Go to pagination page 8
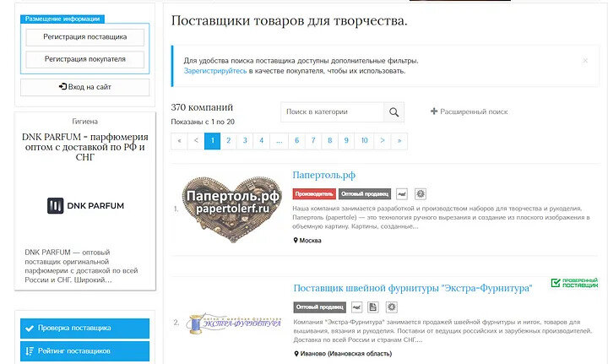Screen dimensions: 608x364 tap(329, 141)
